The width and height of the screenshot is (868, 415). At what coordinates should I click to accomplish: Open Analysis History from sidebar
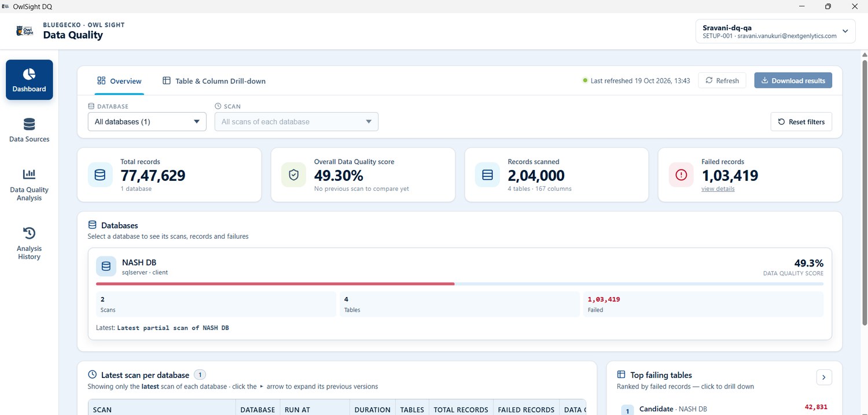click(x=30, y=243)
